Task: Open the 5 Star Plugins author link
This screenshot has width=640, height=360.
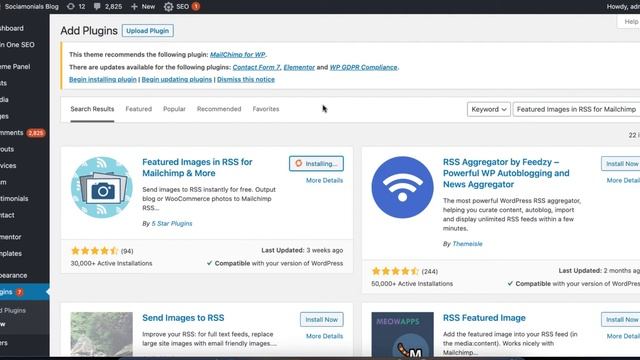Action: [x=172, y=224]
